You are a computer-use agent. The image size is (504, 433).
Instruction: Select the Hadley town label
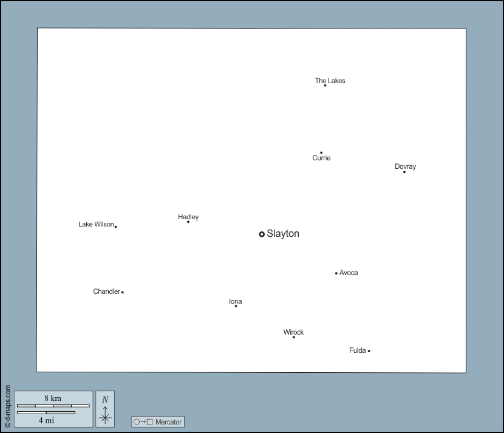click(188, 217)
